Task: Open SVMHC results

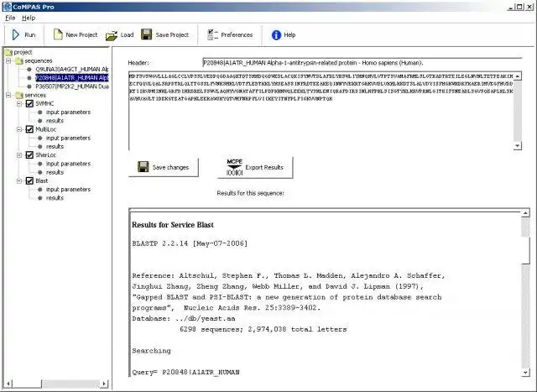Action: pos(55,121)
